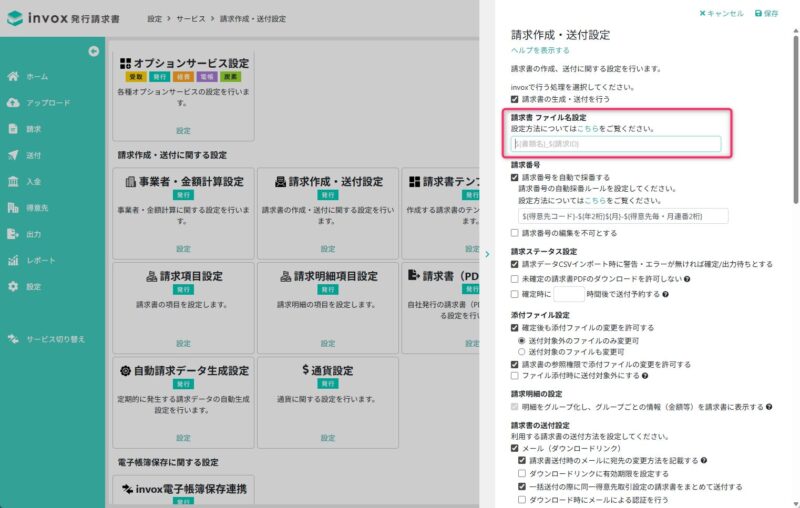Open 送付 in the sidebar
This screenshot has width=800, height=508.
coord(34,155)
